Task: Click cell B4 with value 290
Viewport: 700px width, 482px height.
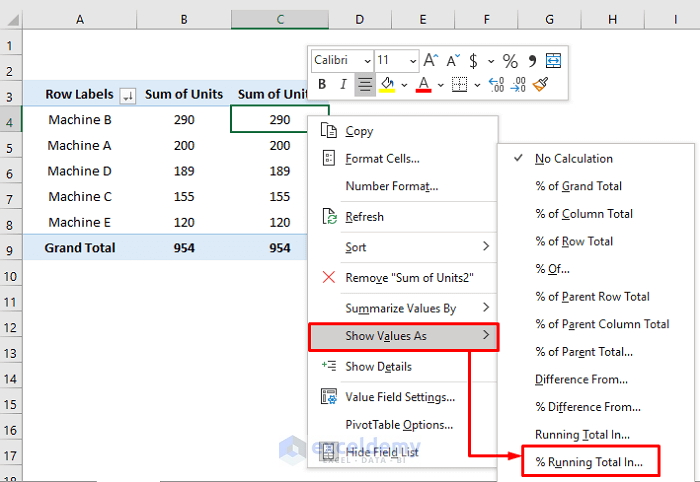Action: [x=184, y=120]
